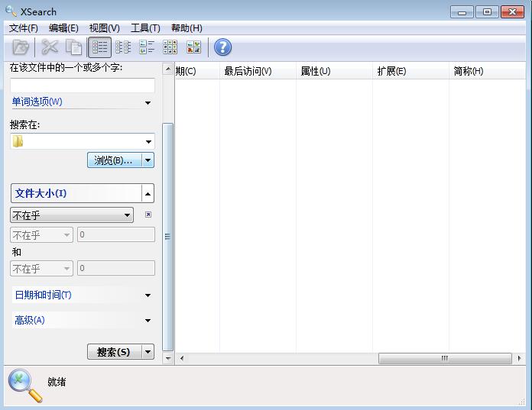
Task: Minimize the XSearch window
Action: point(462,12)
